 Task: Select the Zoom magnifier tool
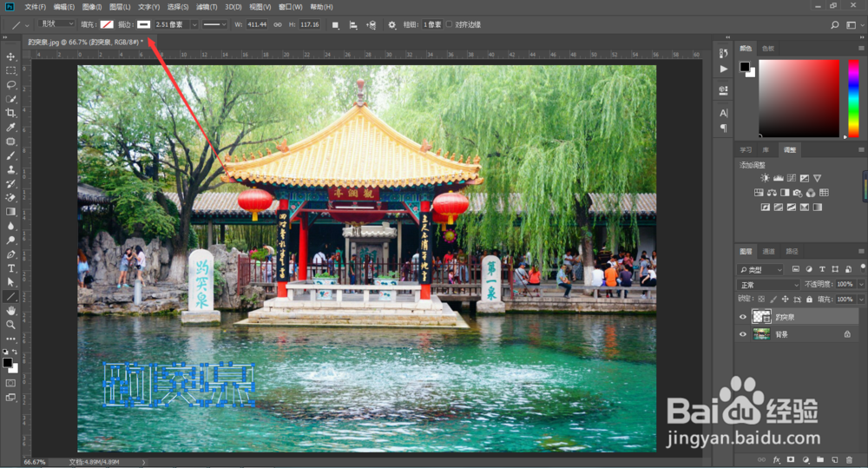tap(10, 325)
